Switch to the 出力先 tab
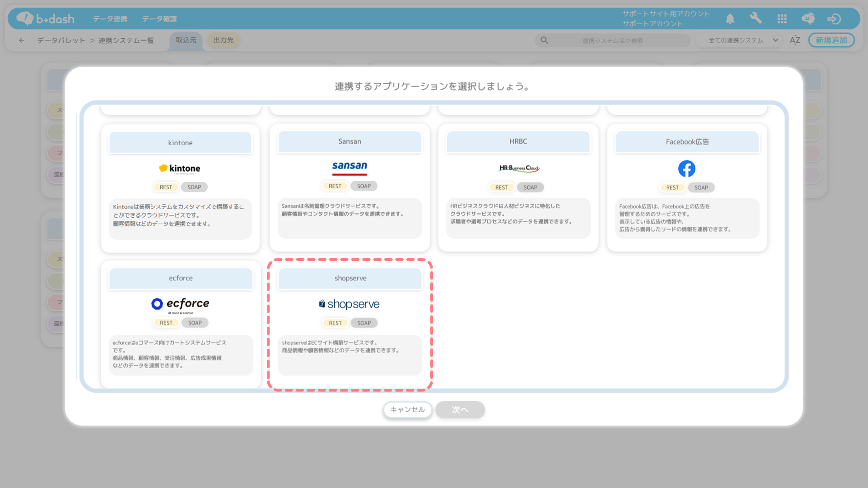Screen dimensions: 868x488 (x=224, y=40)
